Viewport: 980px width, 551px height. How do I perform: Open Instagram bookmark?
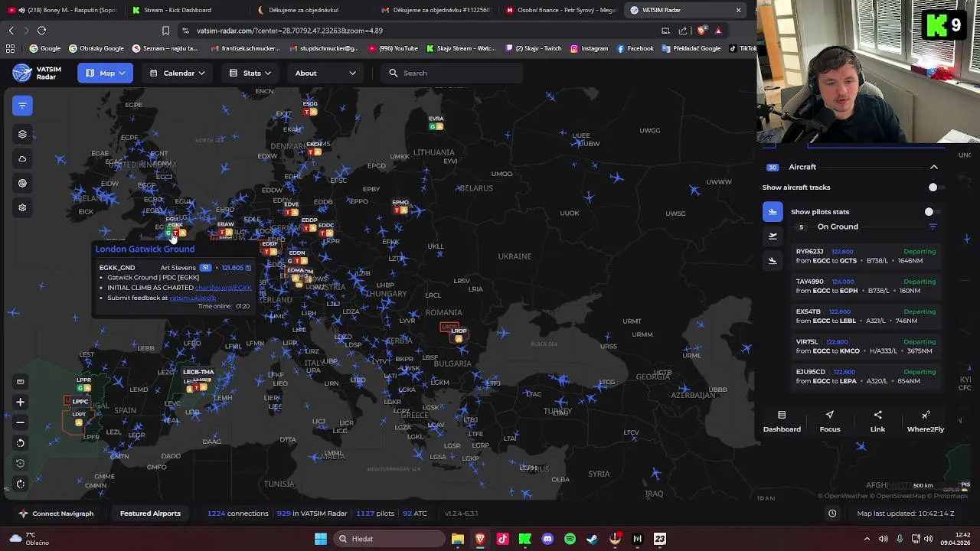pos(589,48)
